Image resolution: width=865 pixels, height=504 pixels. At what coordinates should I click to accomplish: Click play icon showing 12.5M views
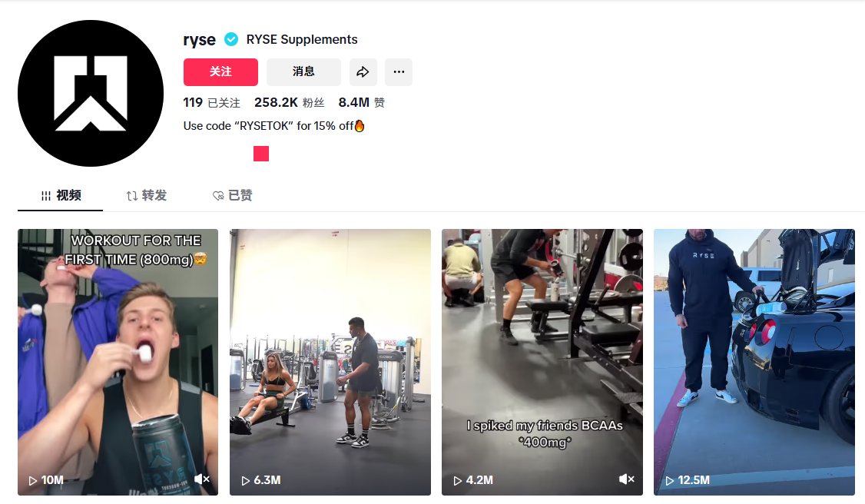coord(670,481)
